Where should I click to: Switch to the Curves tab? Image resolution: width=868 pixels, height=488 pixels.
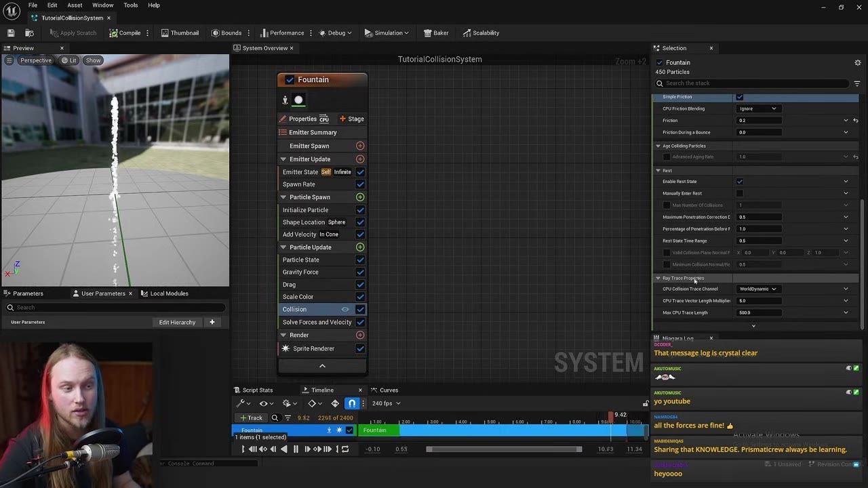[x=389, y=390]
